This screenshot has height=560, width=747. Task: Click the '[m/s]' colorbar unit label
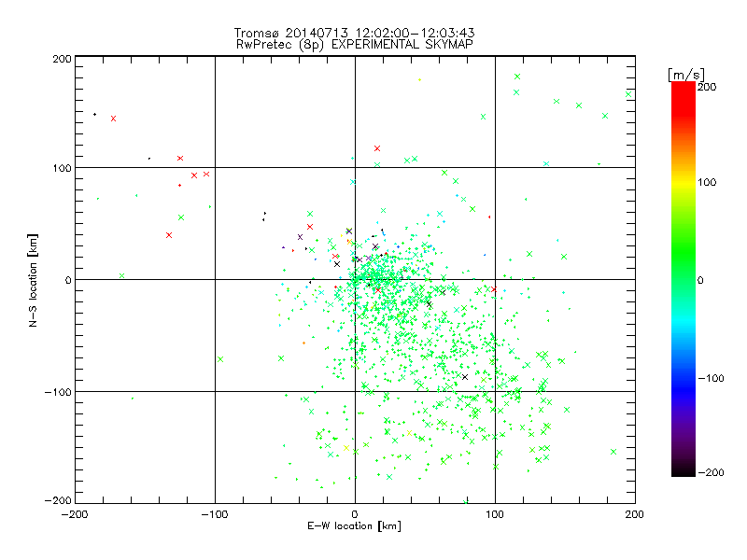pos(686,75)
